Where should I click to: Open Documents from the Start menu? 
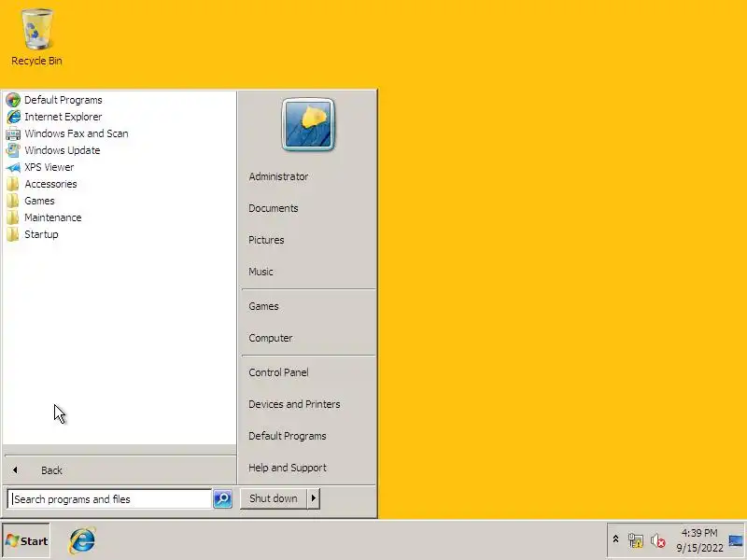(274, 208)
